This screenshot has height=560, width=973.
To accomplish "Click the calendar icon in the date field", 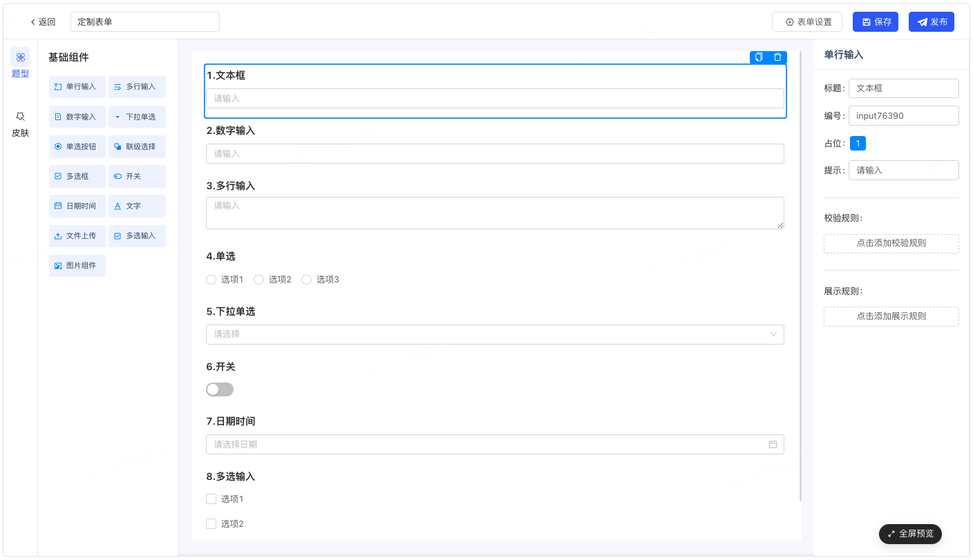I will [773, 445].
